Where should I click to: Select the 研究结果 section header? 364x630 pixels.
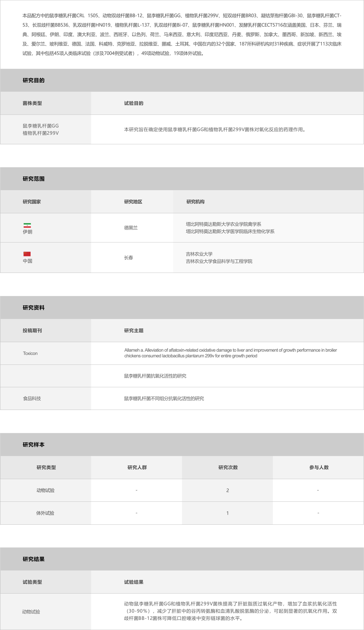(182, 559)
